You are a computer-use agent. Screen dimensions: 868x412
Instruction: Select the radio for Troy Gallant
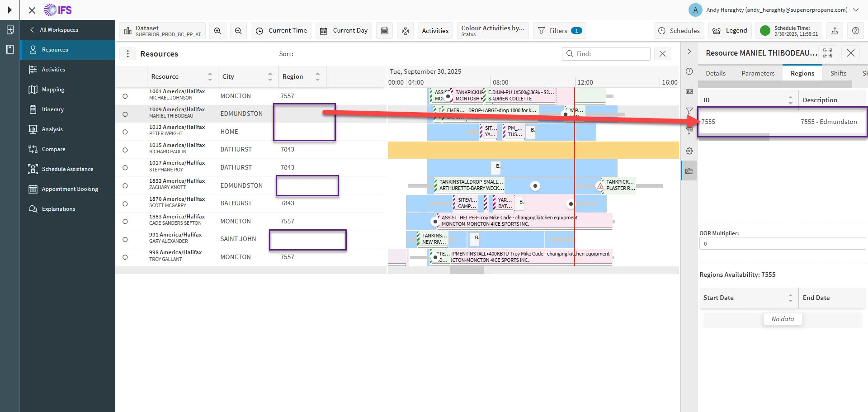[x=125, y=257]
